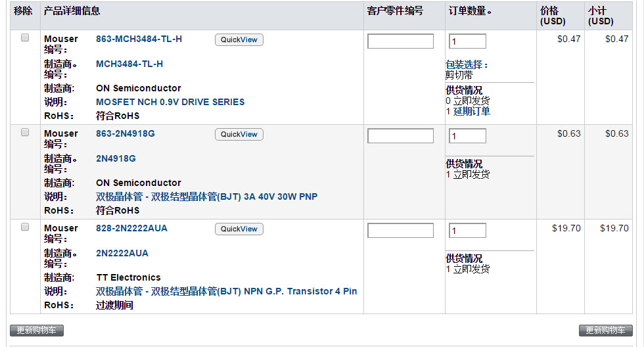644x347 pixels.
Task: Open manufacturer part link MCH3484-TL-H
Action: pyautogui.click(x=129, y=64)
